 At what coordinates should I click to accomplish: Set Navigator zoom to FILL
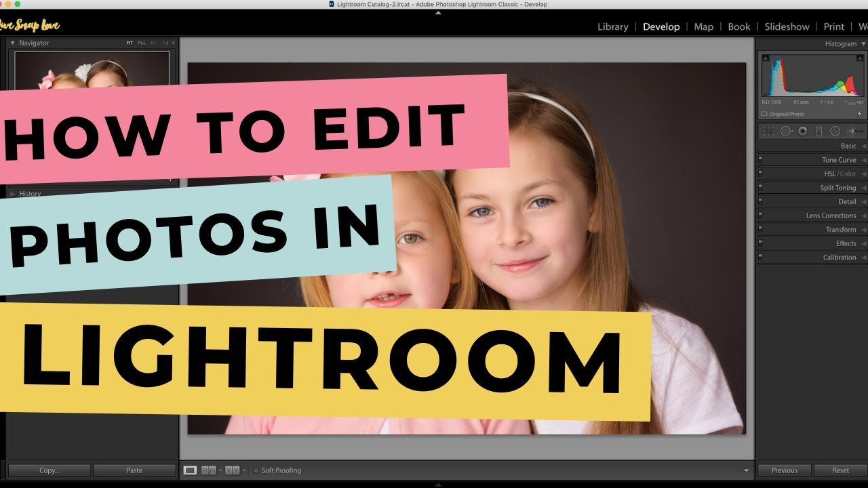coord(142,43)
